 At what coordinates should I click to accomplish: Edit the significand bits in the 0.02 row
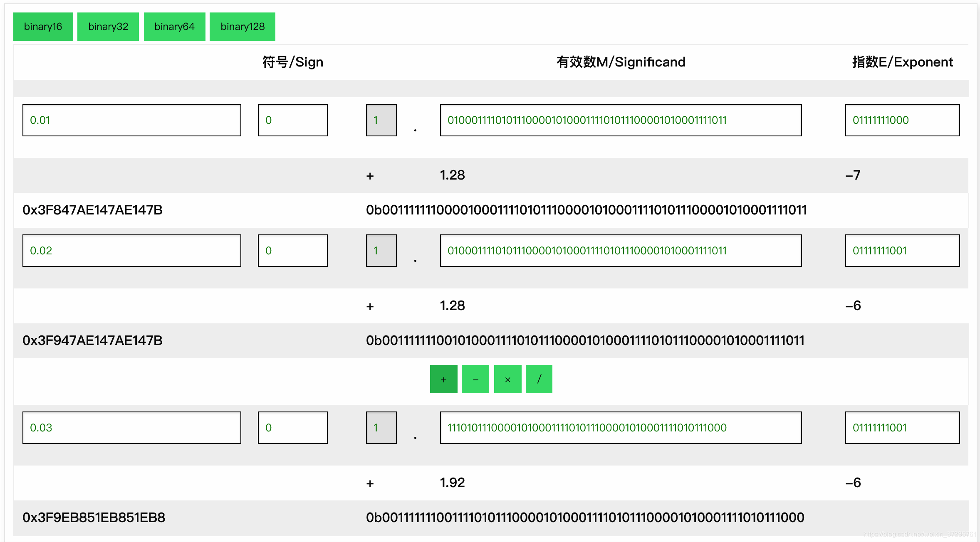tap(620, 251)
